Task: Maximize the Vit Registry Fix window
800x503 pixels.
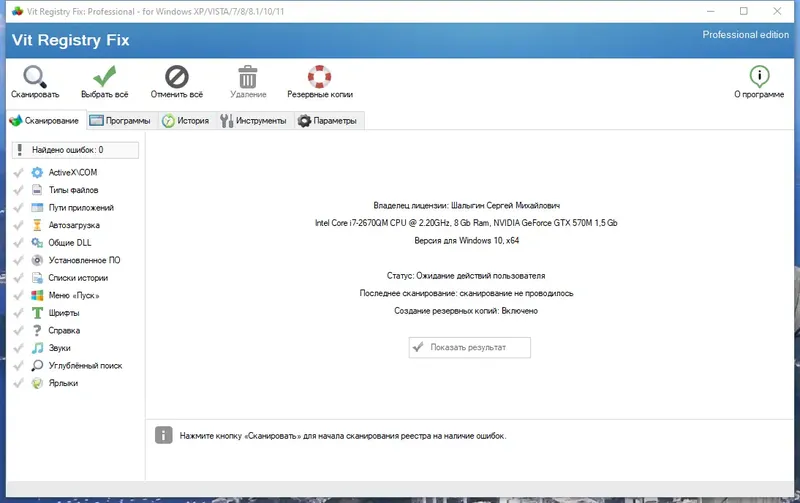Action: (x=744, y=11)
